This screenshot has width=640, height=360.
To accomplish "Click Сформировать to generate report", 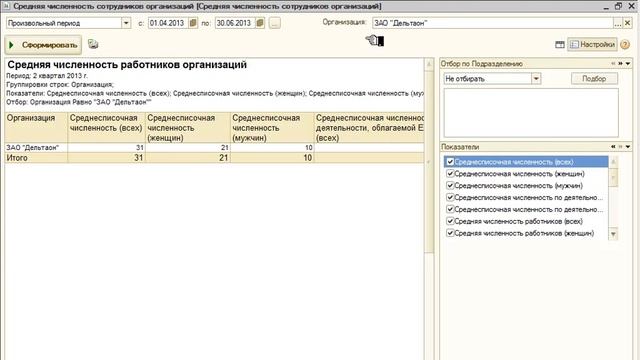I will point(43,45).
